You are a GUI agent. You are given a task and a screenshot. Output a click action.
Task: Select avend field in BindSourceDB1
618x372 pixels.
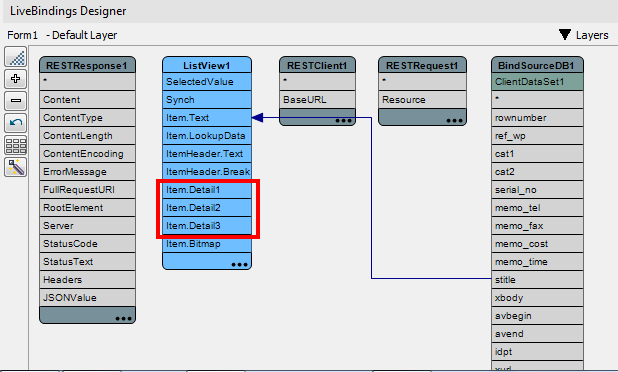(x=537, y=334)
